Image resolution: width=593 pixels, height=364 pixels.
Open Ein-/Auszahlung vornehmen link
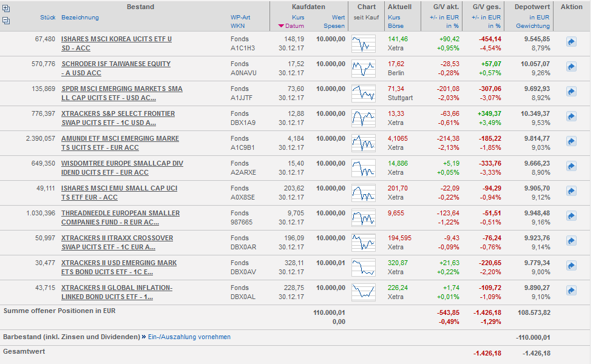coord(189,337)
